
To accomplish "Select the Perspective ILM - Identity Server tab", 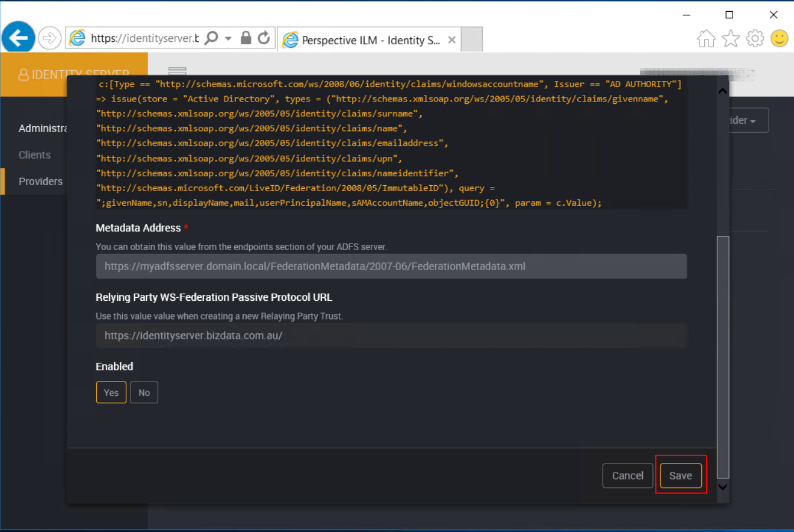I will (369, 40).
